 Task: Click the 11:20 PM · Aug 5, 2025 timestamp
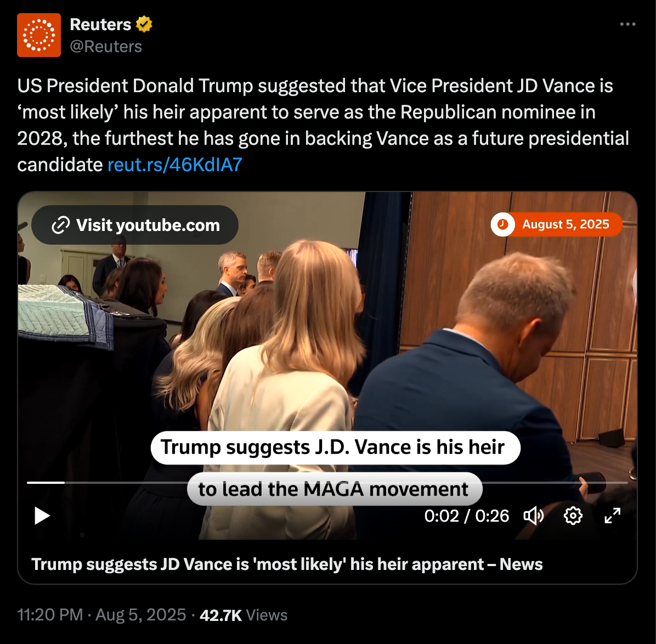(101, 615)
